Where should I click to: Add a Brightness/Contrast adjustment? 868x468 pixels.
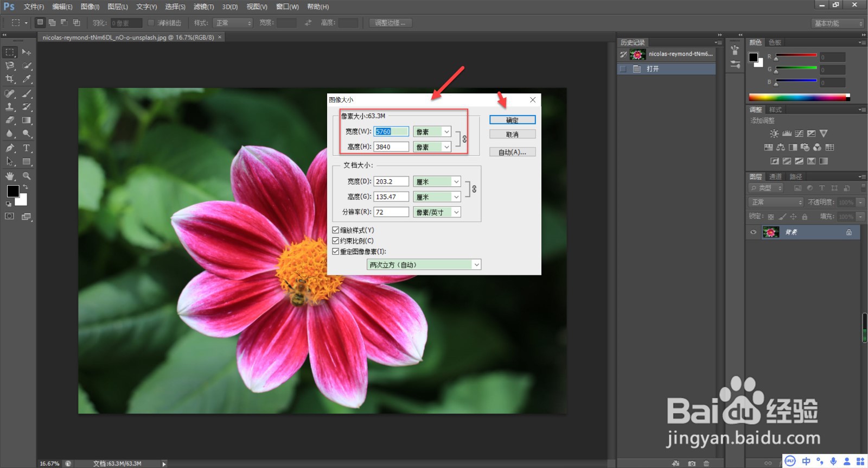(x=774, y=134)
